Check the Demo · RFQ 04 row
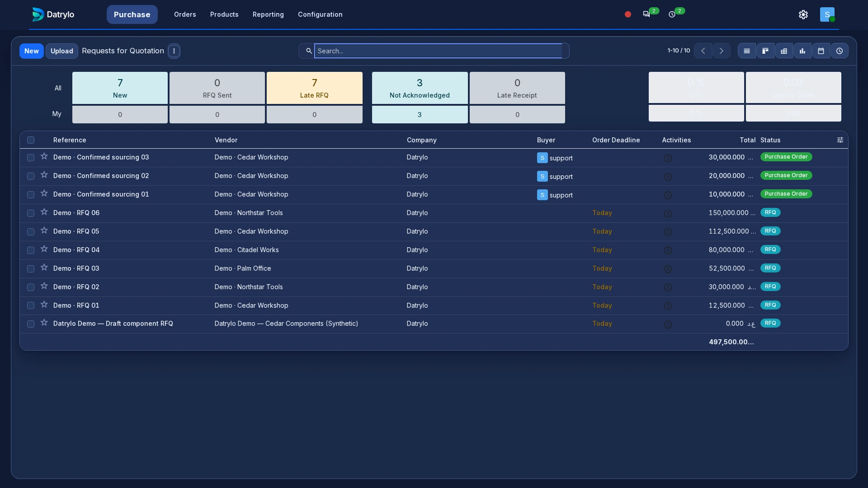This screenshot has width=868, height=488. [x=31, y=250]
